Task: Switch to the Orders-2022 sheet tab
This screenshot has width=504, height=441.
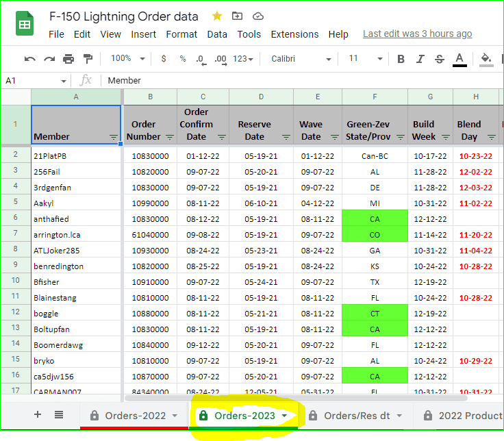Action: 134,416
